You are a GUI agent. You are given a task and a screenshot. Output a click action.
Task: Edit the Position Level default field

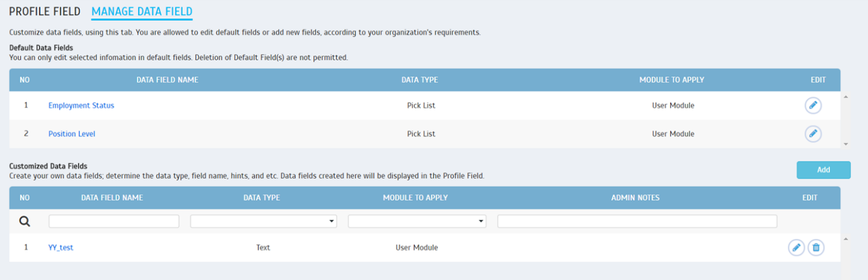[813, 134]
